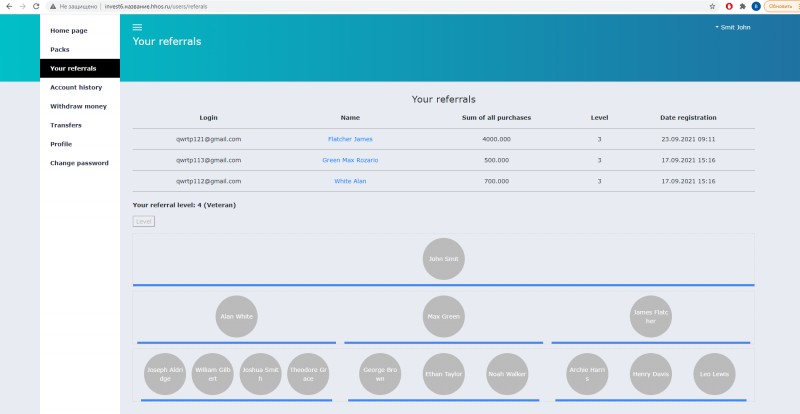Click the Your referrals table heading
This screenshot has width=800, height=414.
click(x=443, y=99)
